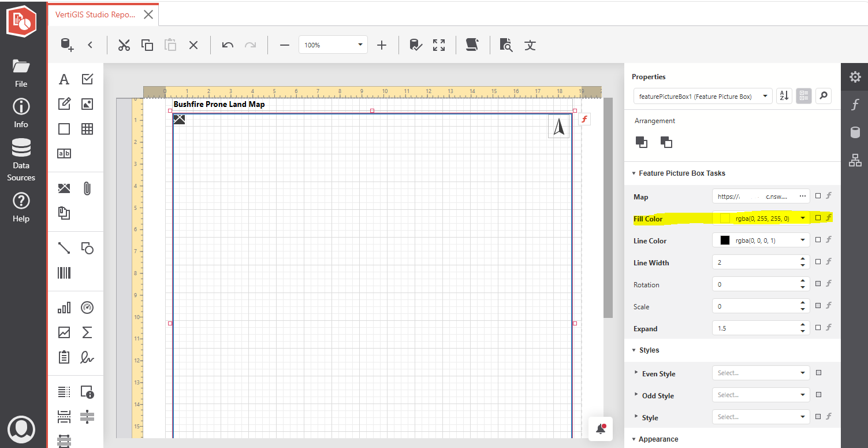The width and height of the screenshot is (868, 448).
Task: Toggle the square marker beside Map property
Action: point(818,196)
